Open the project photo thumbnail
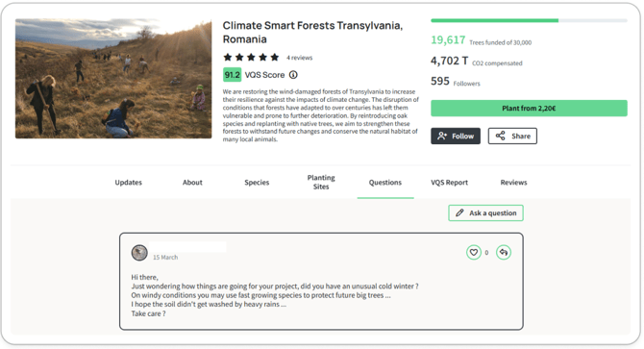Image resolution: width=644 pixels, height=349 pixels. point(113,79)
